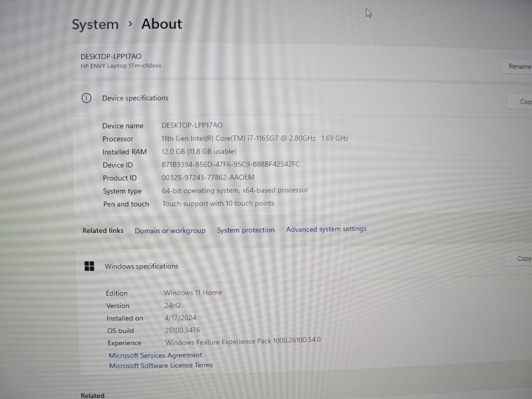Click the System type label

[x=122, y=192]
